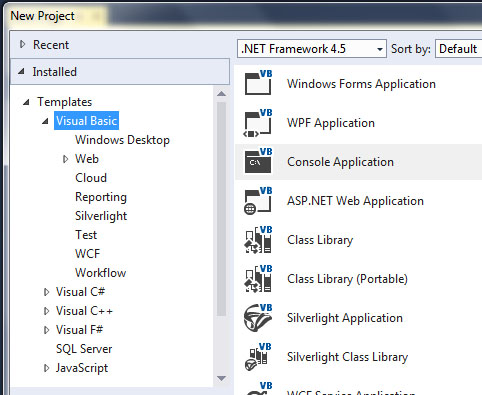Select the Visual C# tree item
Viewport: 482px width, 395px height.
pos(80,292)
